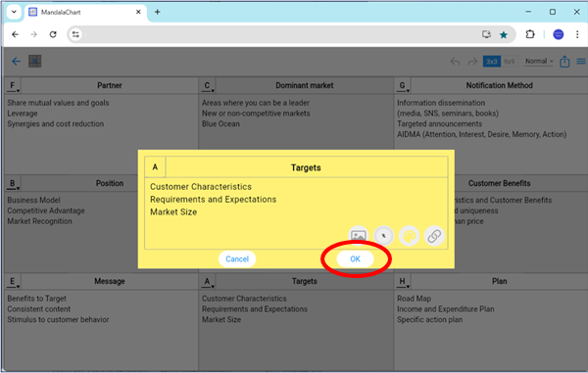Open the insert image icon in dialog
This screenshot has width=588, height=373.
[358, 236]
